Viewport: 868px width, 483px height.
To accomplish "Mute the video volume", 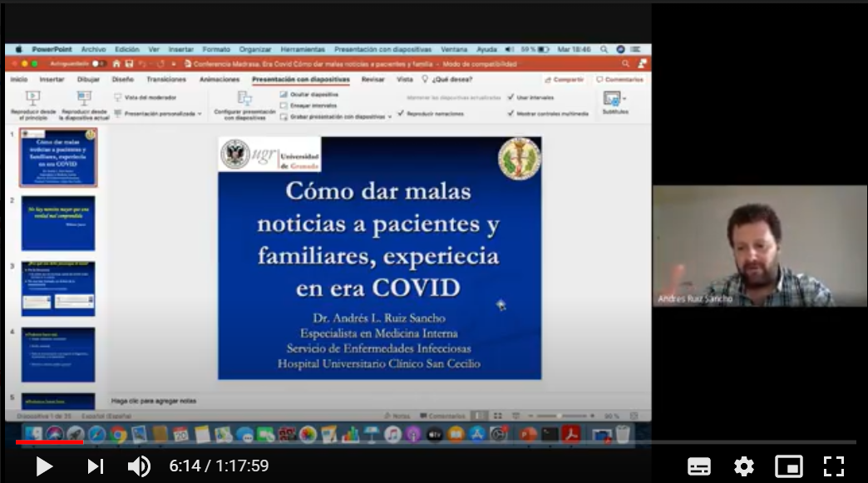I will [x=139, y=466].
